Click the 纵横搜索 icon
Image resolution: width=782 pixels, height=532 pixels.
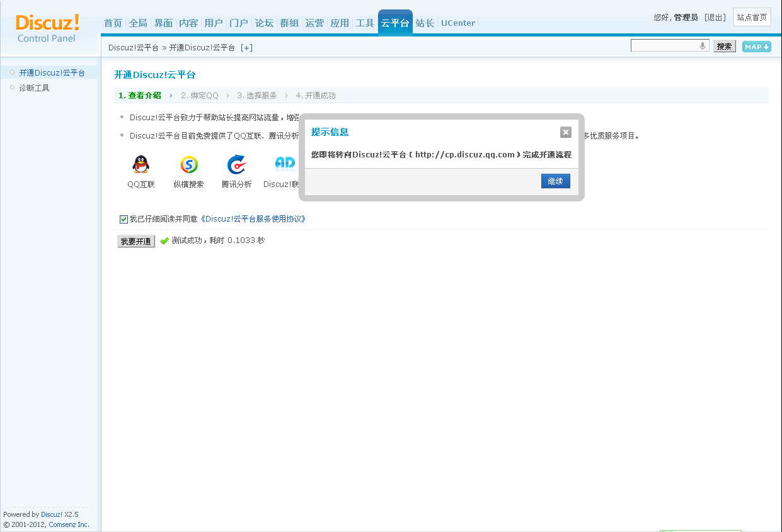189,164
